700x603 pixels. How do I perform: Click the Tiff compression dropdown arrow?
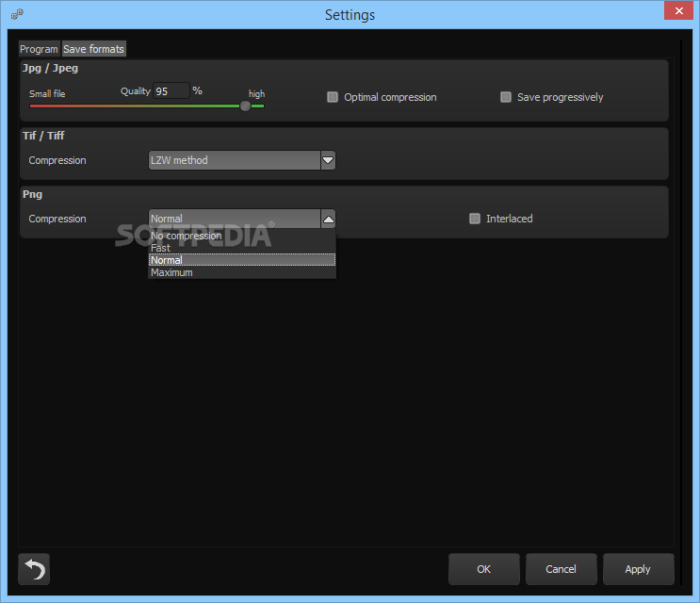click(328, 160)
